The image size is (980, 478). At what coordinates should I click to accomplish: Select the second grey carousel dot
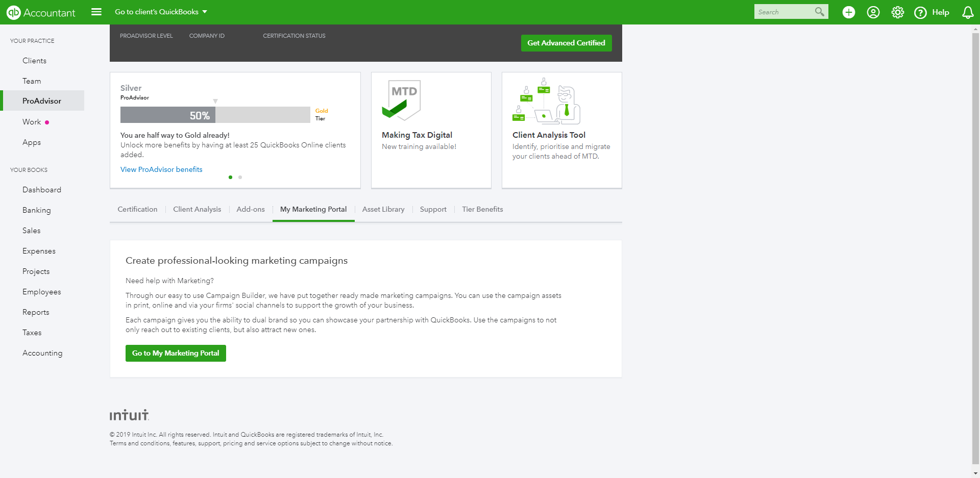240,177
